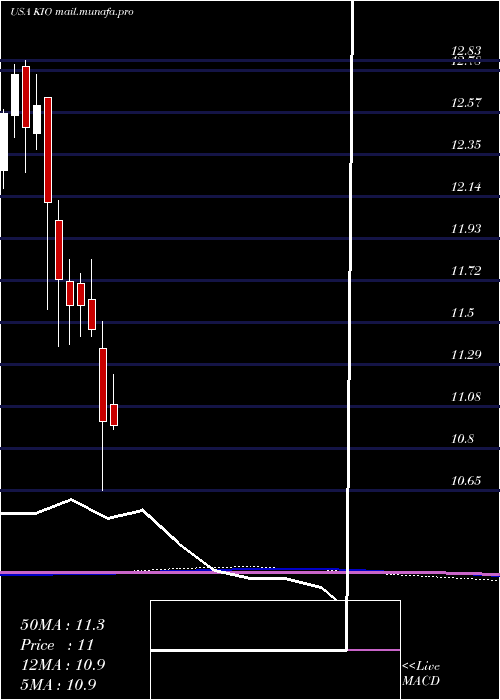Click the '50MA : 11.3' indicator text
The image size is (500, 700).
pos(62,625)
